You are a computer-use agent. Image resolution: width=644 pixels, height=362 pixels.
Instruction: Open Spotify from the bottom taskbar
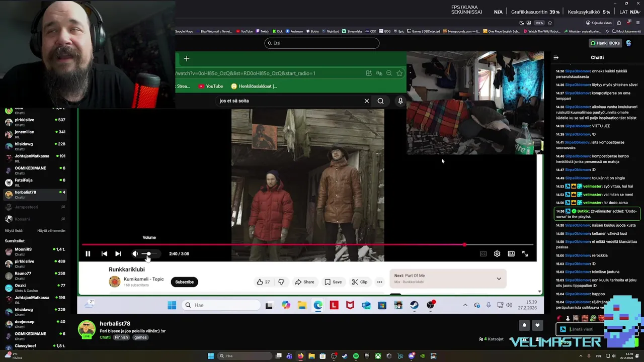356,356
